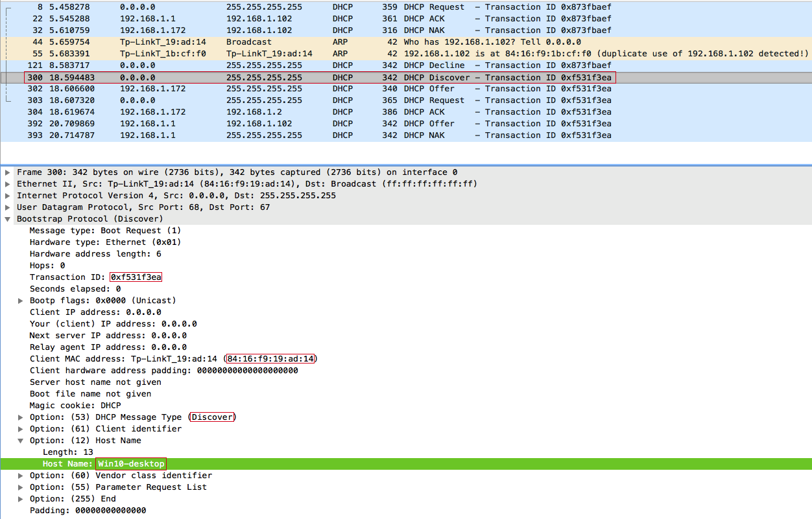Expand Option (61) Client identifier

(21, 429)
